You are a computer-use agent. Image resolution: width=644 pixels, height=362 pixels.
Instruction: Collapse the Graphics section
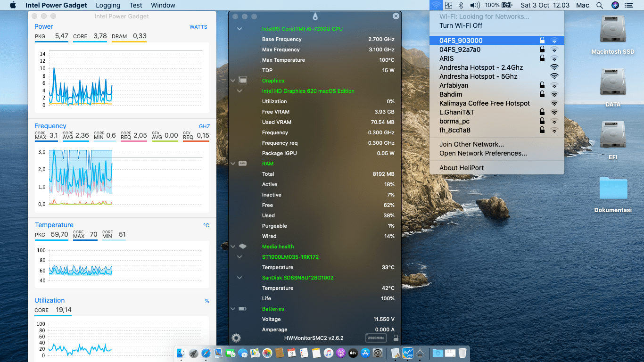tap(233, 81)
